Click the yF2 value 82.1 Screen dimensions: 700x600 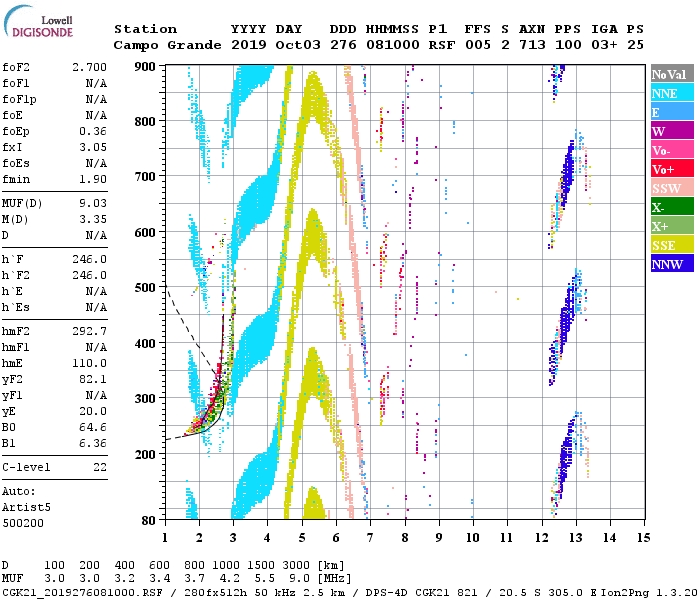(93, 379)
